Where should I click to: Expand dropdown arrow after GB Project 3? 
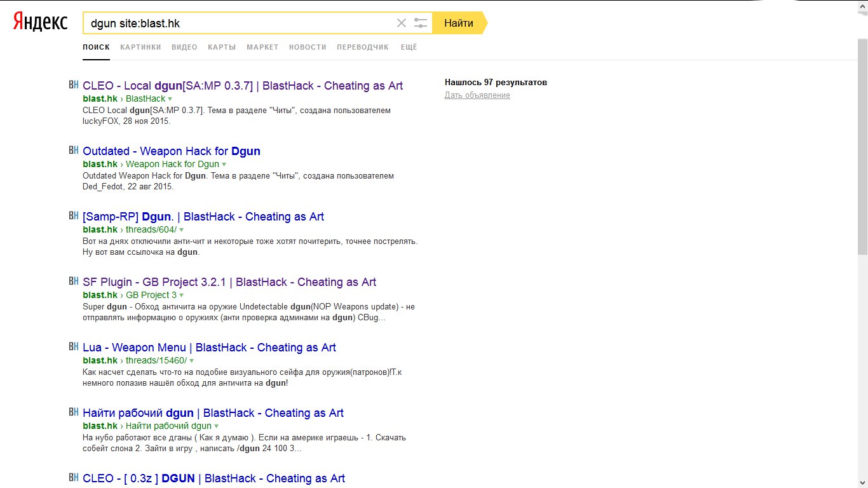point(181,295)
